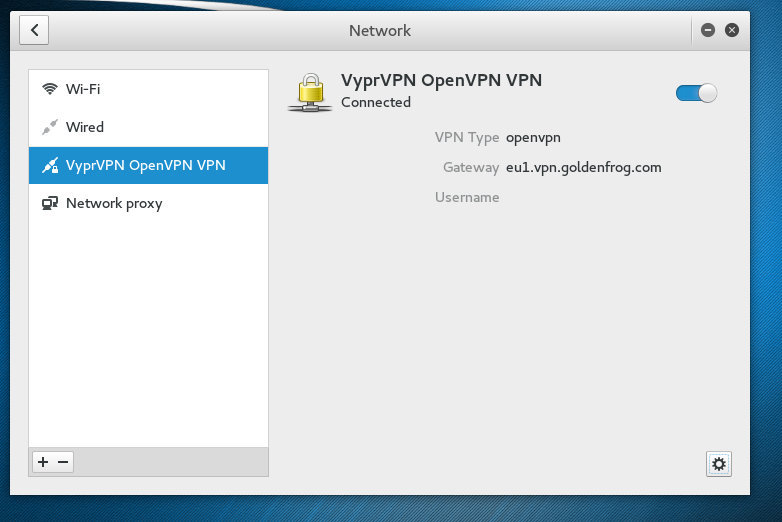Remove selected connection with minus button

point(63,462)
